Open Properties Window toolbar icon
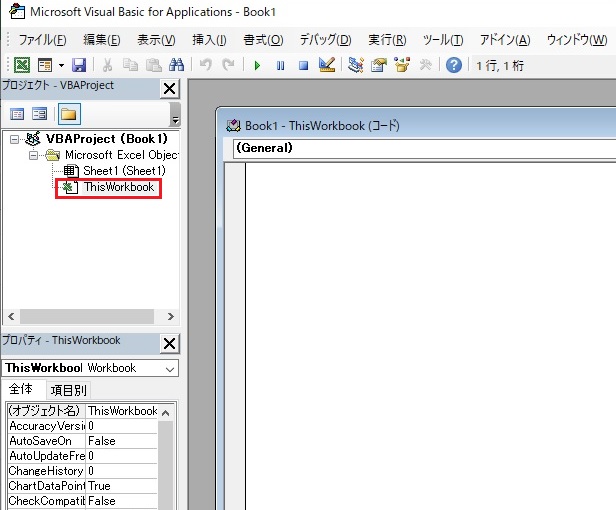This screenshot has height=510, width=616. [379, 65]
